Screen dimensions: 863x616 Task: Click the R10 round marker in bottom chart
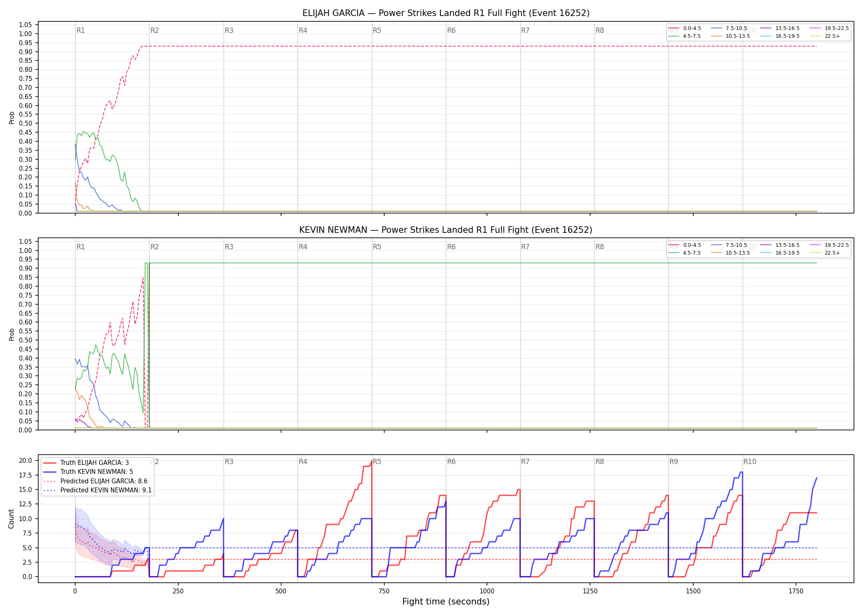(750, 462)
